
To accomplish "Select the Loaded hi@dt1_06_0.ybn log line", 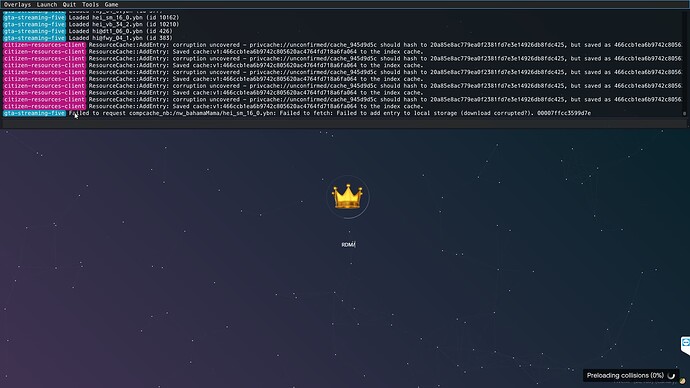I will coord(121,31).
